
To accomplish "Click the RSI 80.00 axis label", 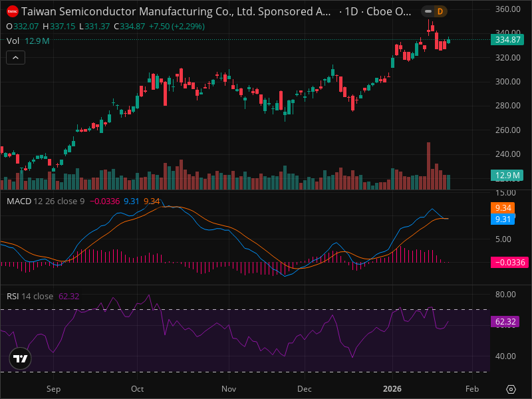I will 505,295.
